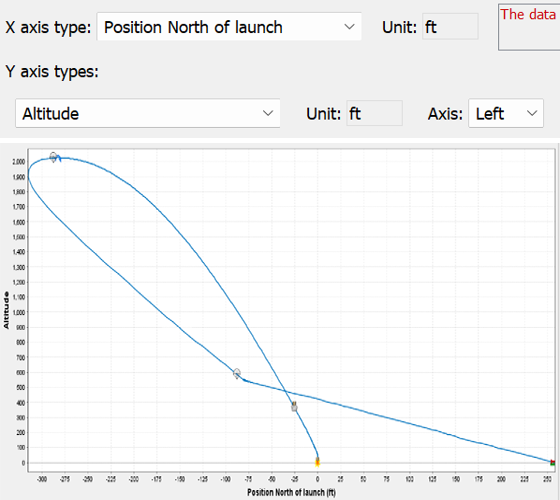Click the lower parachute deployment marker on descent
560x500 pixels.
point(237,374)
